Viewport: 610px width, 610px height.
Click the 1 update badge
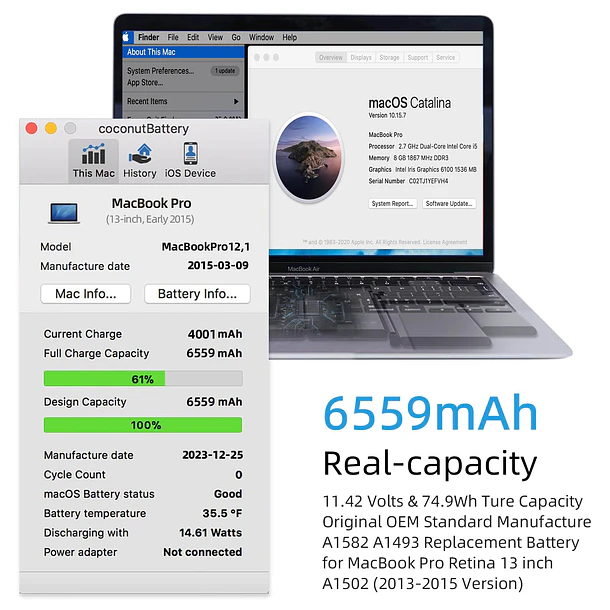pos(225,71)
